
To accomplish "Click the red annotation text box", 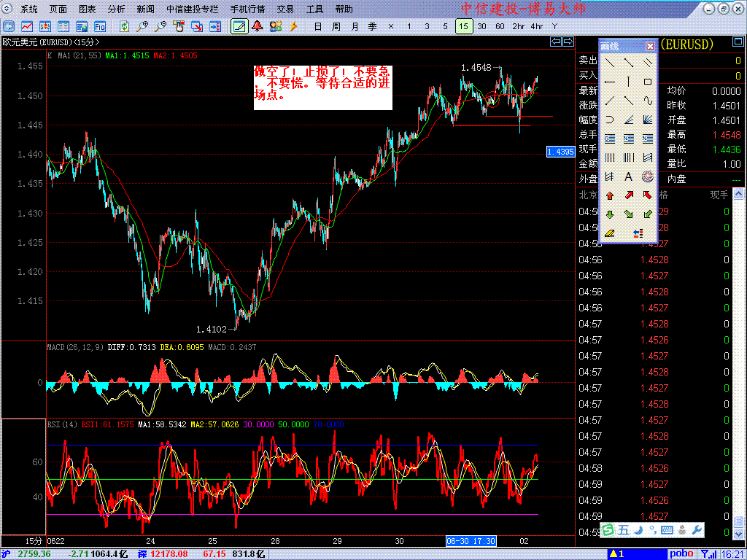I will 322,87.
